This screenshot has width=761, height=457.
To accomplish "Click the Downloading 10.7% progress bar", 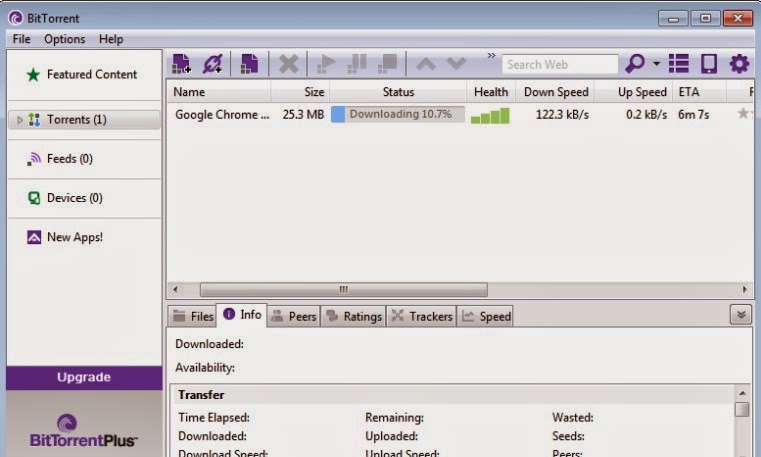I will (398, 114).
